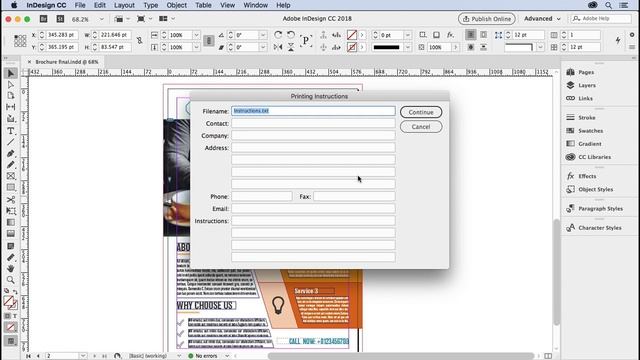This screenshot has height=360, width=640.
Task: Open the stroke type line-style dropdown
Action: (x=407, y=47)
